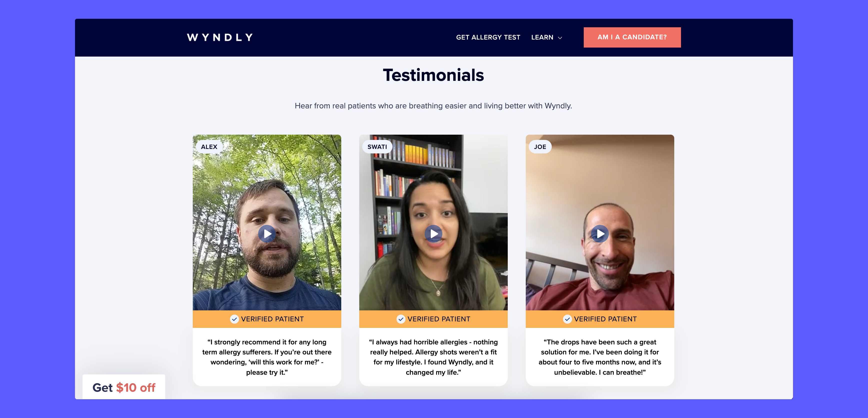The image size is (868, 418).
Task: Play Swati's testimonial video
Action: (433, 234)
